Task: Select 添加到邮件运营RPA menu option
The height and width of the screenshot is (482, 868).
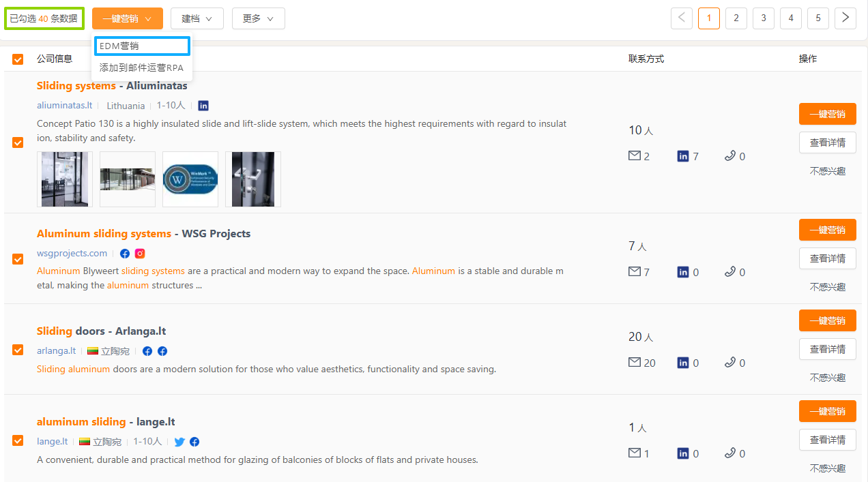Action: 142,67
